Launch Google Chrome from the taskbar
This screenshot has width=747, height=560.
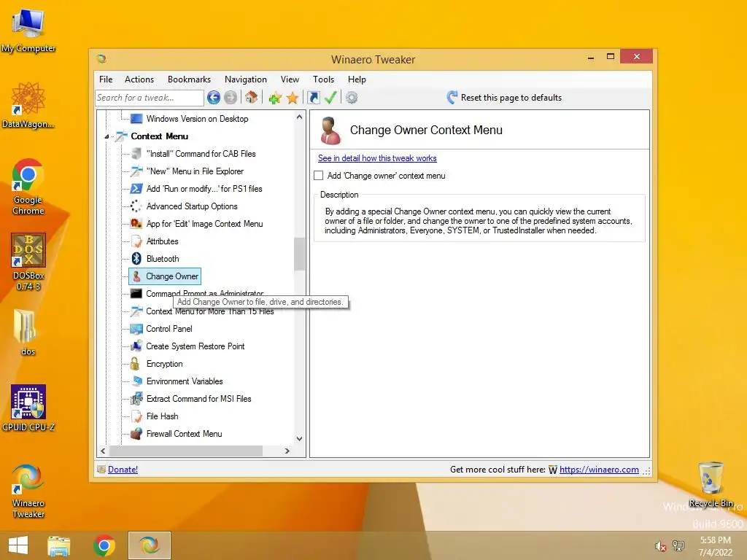point(104,545)
